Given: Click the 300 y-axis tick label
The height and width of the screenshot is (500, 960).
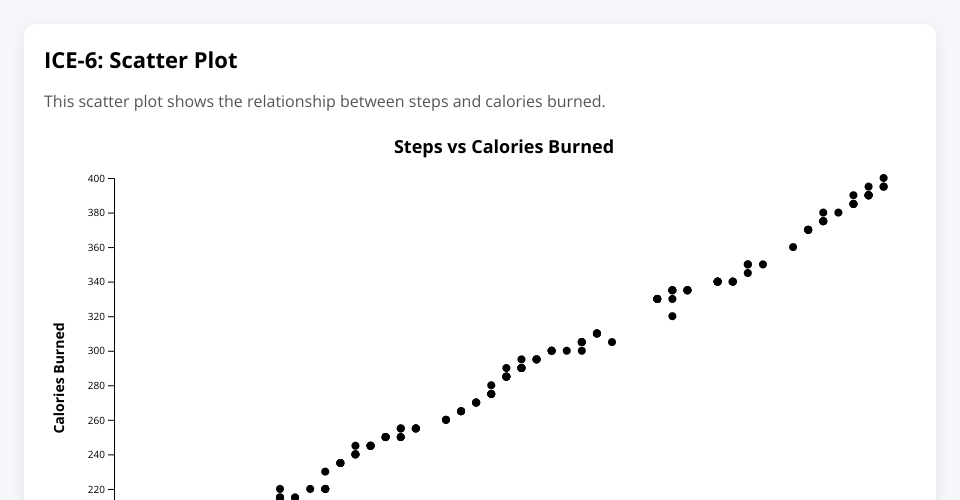Looking at the screenshot, I should (96, 351).
